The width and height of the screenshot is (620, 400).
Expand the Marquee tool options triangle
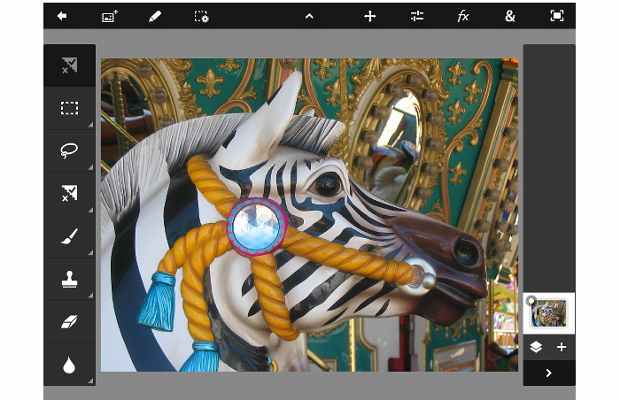pyautogui.click(x=91, y=125)
